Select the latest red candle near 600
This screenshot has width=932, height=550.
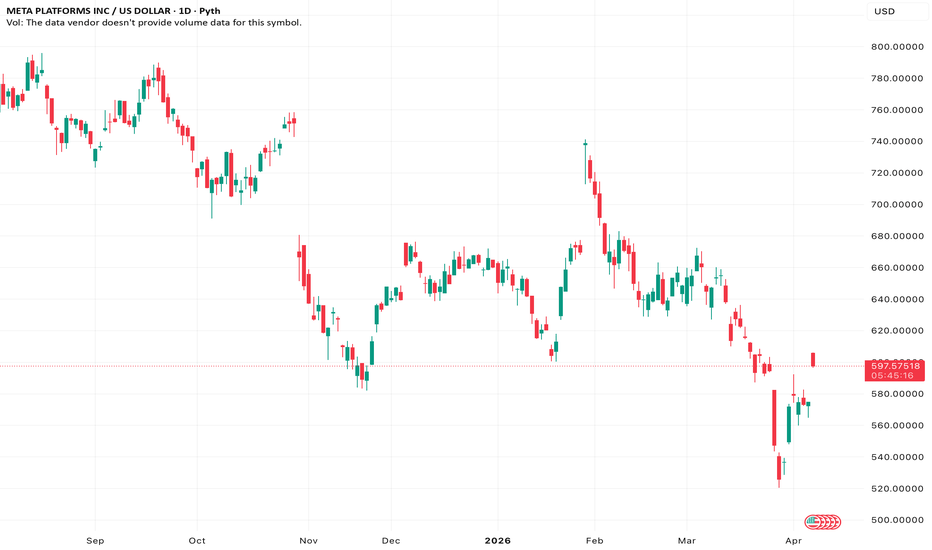tap(813, 359)
